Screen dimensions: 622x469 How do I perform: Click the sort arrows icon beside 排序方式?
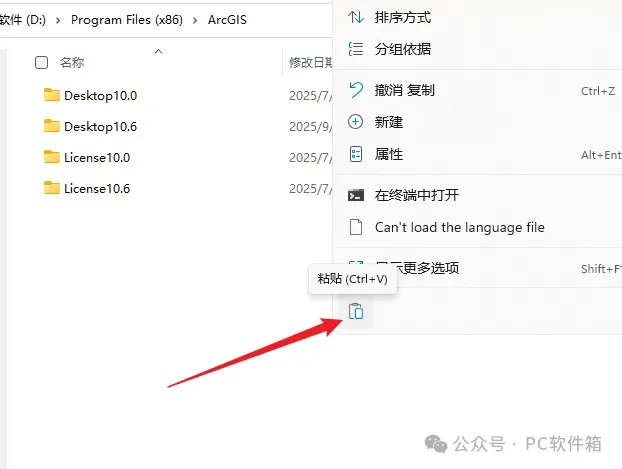pos(356,17)
